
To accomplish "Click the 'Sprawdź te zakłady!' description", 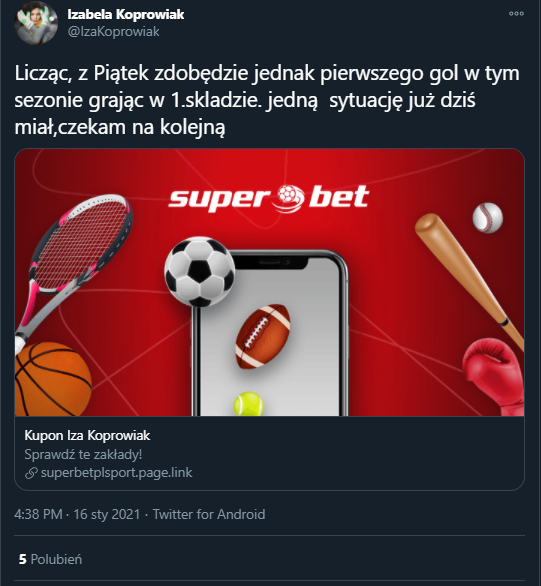I will (x=83, y=454).
